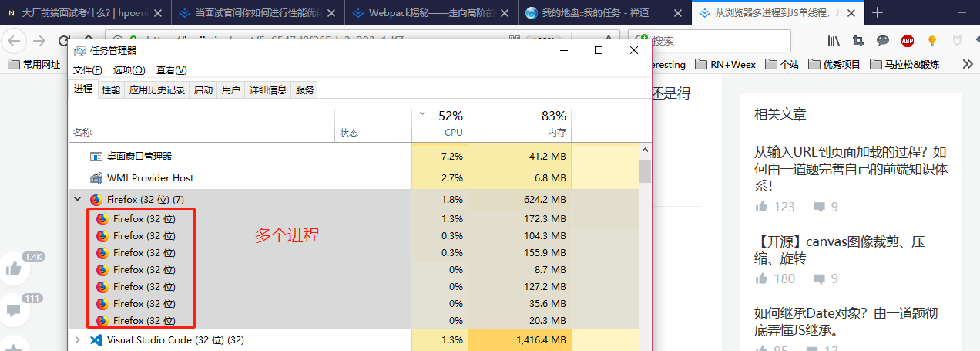Click the Task Manager title bar icon
The width and height of the screenshot is (980, 351).
(x=80, y=50)
